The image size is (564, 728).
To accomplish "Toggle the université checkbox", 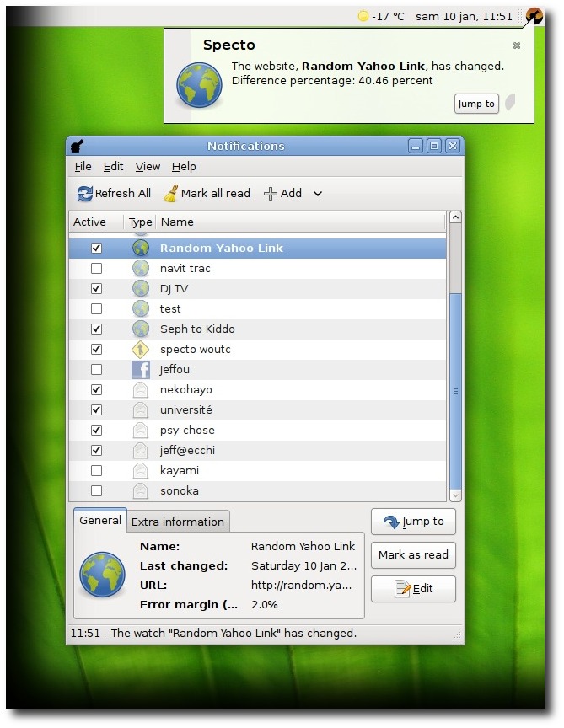I will click(x=97, y=410).
